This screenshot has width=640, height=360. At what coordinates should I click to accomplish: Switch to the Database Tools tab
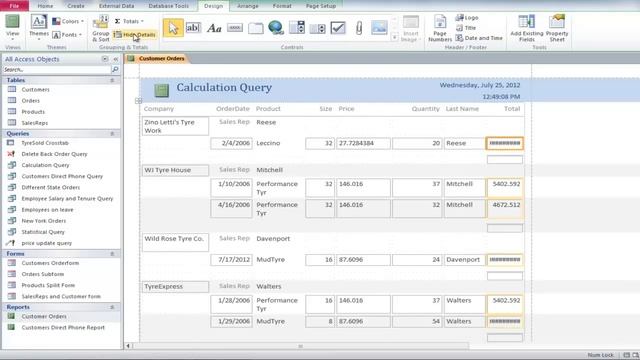click(169, 6)
